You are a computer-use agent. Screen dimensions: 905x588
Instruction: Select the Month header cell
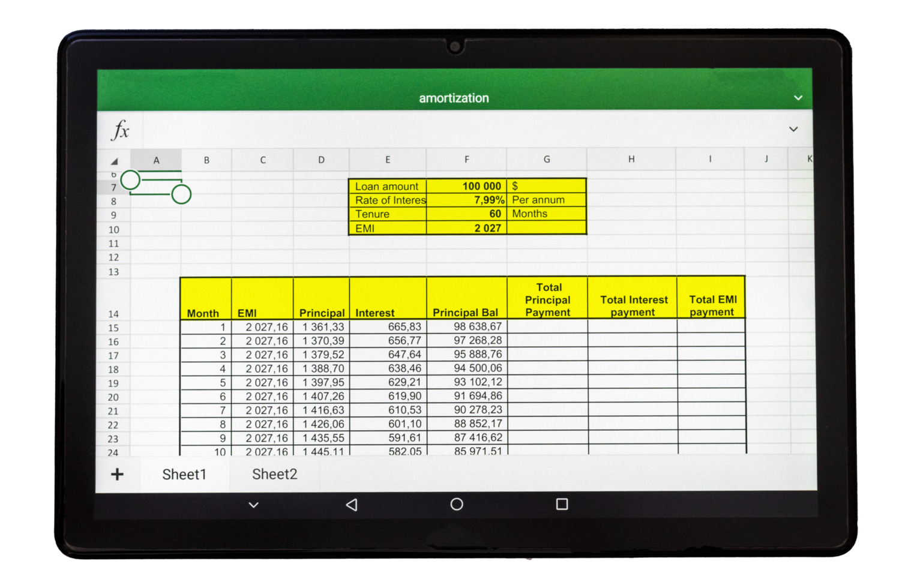206,298
